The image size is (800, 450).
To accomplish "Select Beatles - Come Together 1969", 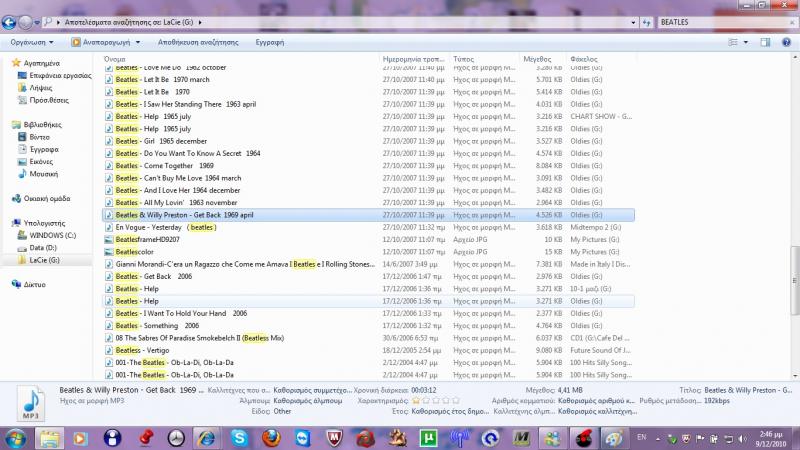I will pyautogui.click(x=368, y=166).
